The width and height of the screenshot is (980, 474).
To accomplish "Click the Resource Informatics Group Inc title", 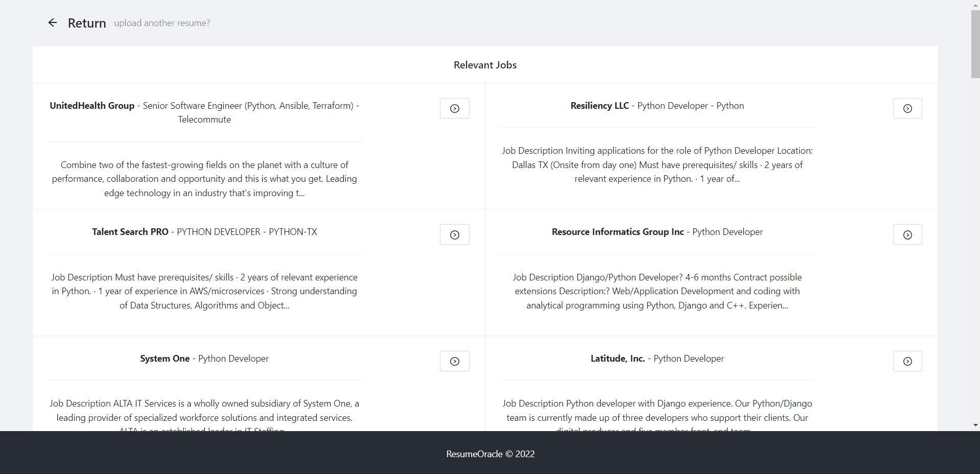I will point(657,232).
